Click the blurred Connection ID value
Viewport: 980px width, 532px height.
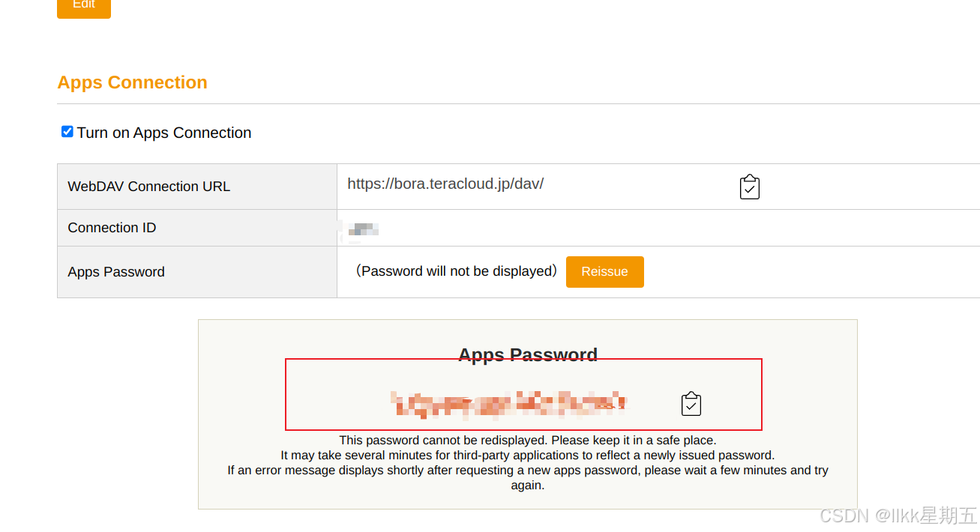362,229
